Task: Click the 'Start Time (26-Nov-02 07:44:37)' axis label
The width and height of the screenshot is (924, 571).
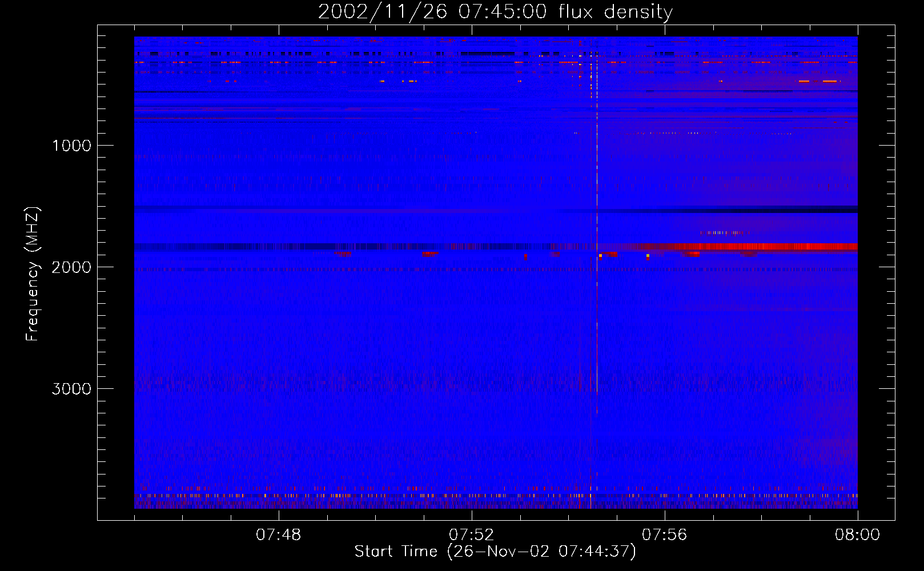Action: pos(495,552)
